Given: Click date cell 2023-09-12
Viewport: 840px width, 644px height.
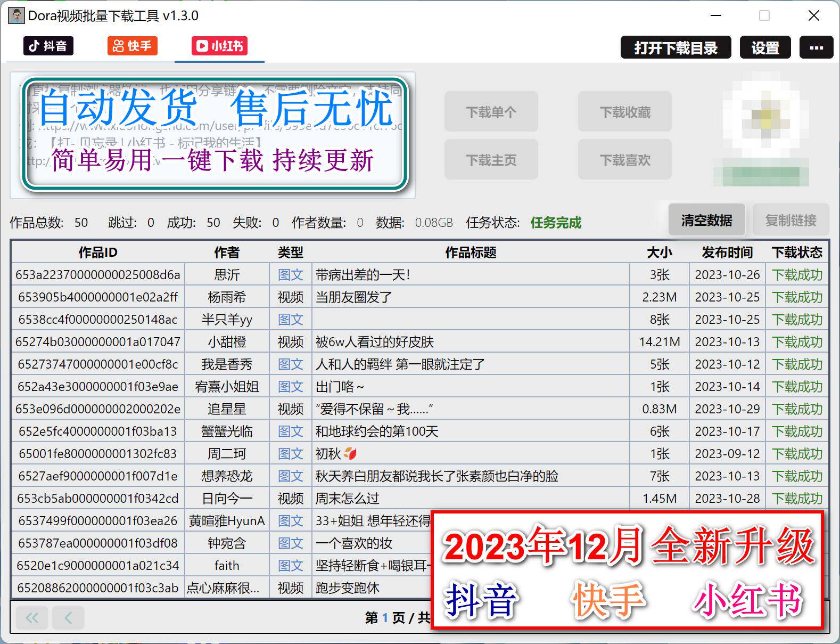Looking at the screenshot, I should coord(727,454).
